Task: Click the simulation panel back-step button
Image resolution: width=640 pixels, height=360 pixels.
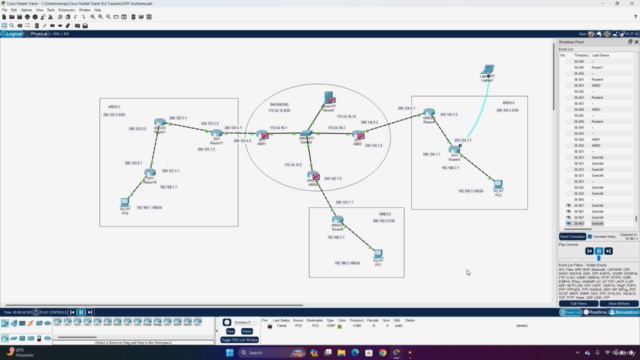Action: pyautogui.click(x=589, y=251)
